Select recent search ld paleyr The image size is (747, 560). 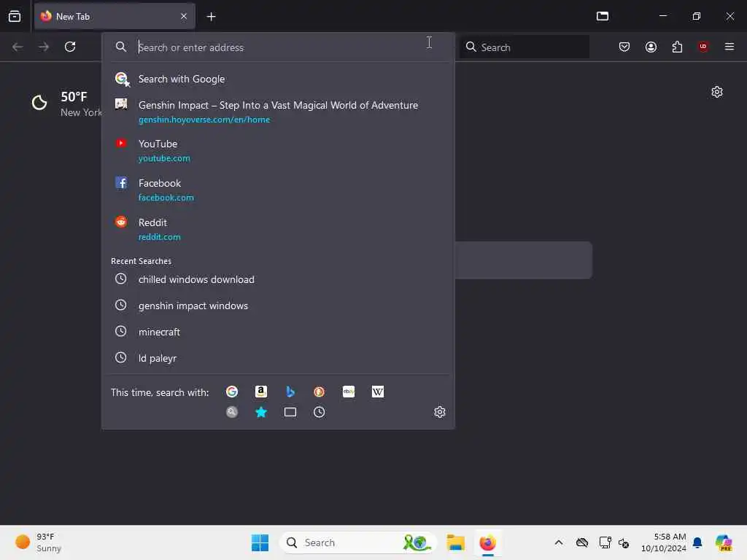coord(278,358)
